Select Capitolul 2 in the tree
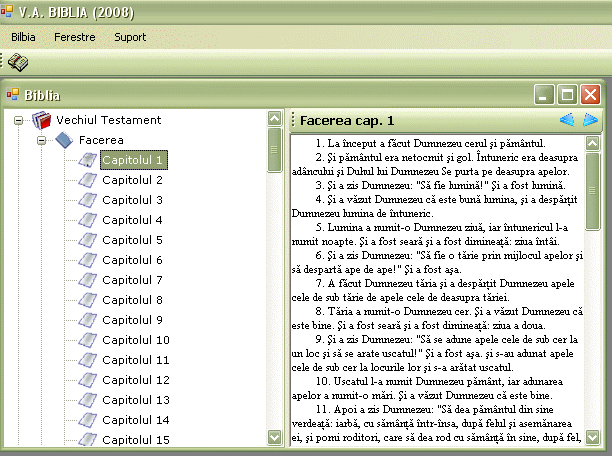 [x=133, y=180]
